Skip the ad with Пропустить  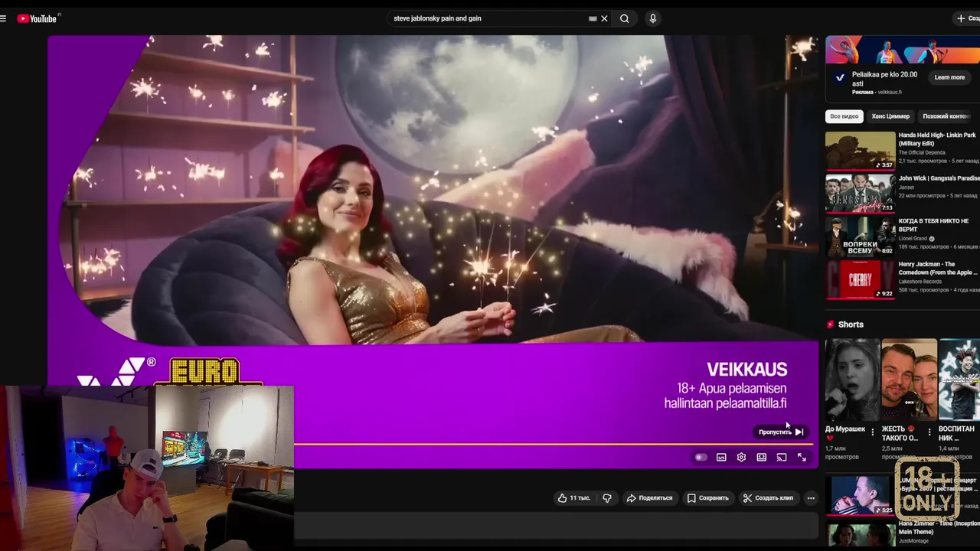click(x=780, y=432)
